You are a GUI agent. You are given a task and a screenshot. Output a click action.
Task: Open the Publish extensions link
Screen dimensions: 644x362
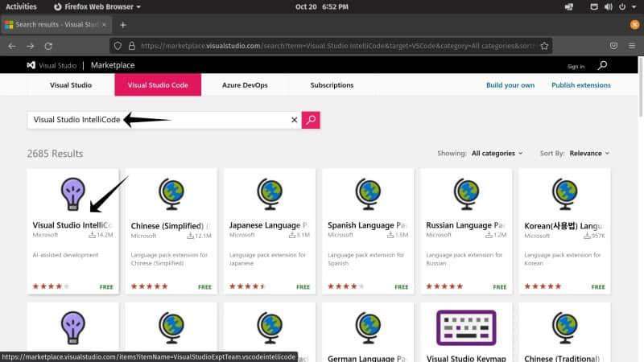tap(580, 85)
